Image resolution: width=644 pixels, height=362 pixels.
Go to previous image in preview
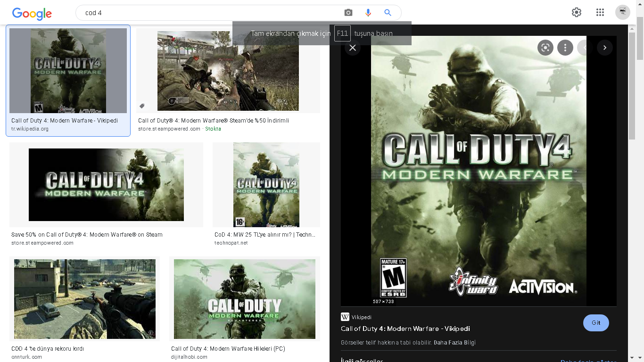point(585,48)
